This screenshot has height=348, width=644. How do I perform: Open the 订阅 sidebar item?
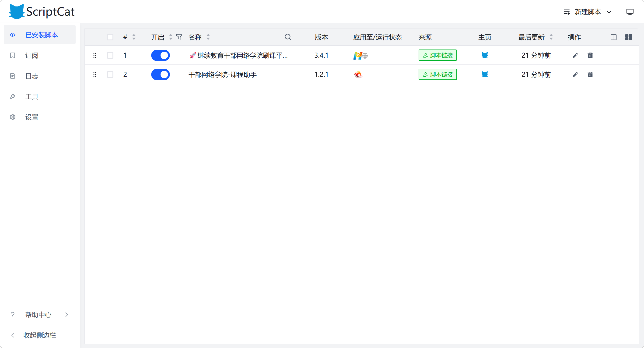[32, 55]
